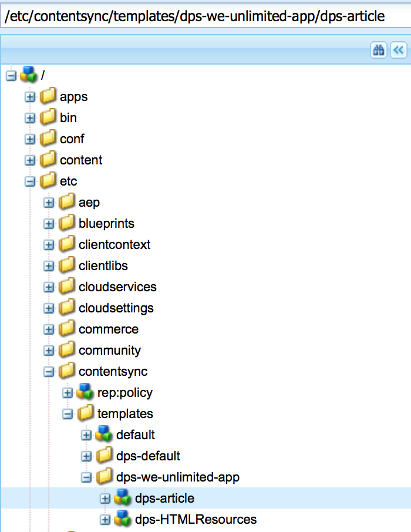Click the root node cube icon
The height and width of the screenshot is (532, 411).
[29, 75]
